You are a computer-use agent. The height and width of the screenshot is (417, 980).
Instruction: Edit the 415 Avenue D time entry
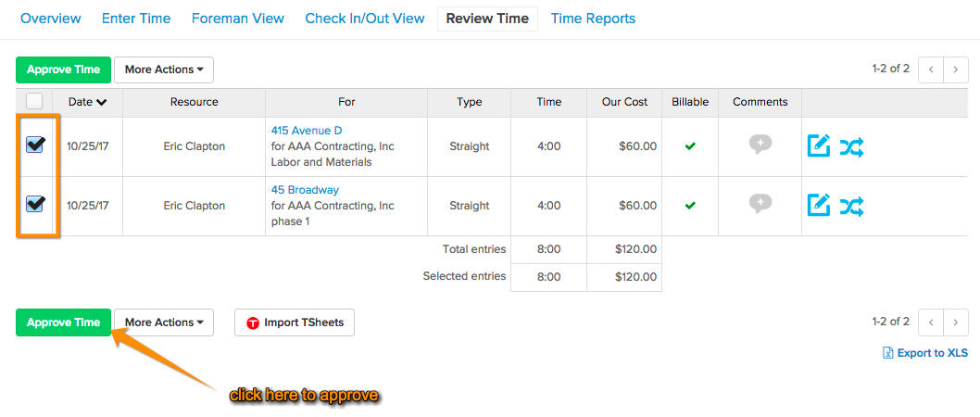point(819,146)
